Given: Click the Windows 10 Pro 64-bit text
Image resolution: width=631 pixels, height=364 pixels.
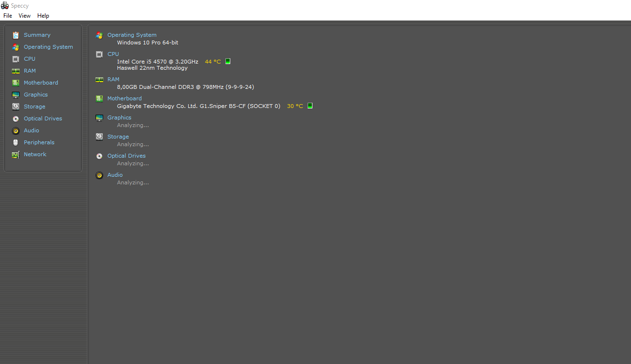Looking at the screenshot, I should point(148,43).
